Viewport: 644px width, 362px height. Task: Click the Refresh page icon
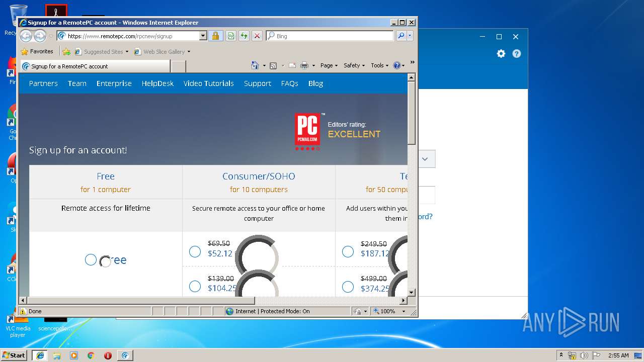[x=244, y=36]
